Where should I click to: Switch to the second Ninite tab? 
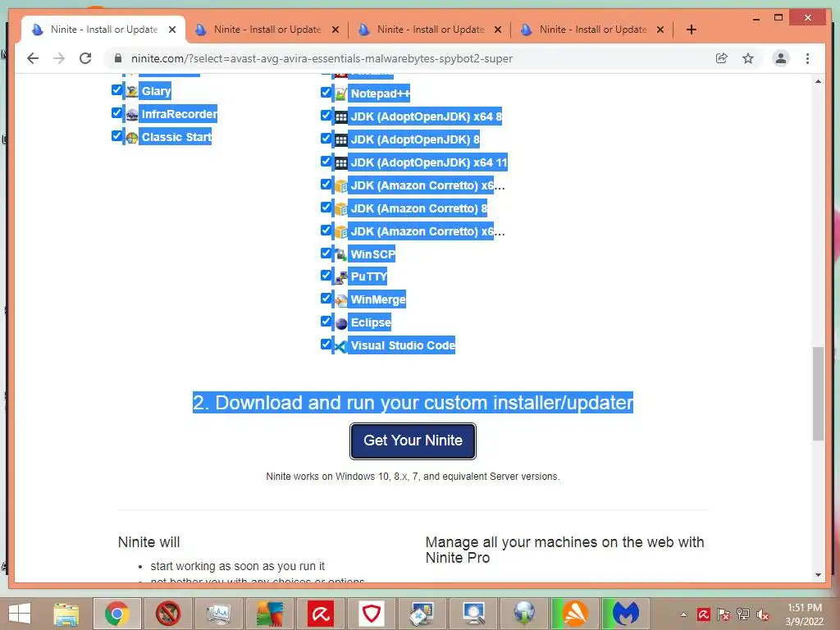pyautogui.click(x=267, y=30)
